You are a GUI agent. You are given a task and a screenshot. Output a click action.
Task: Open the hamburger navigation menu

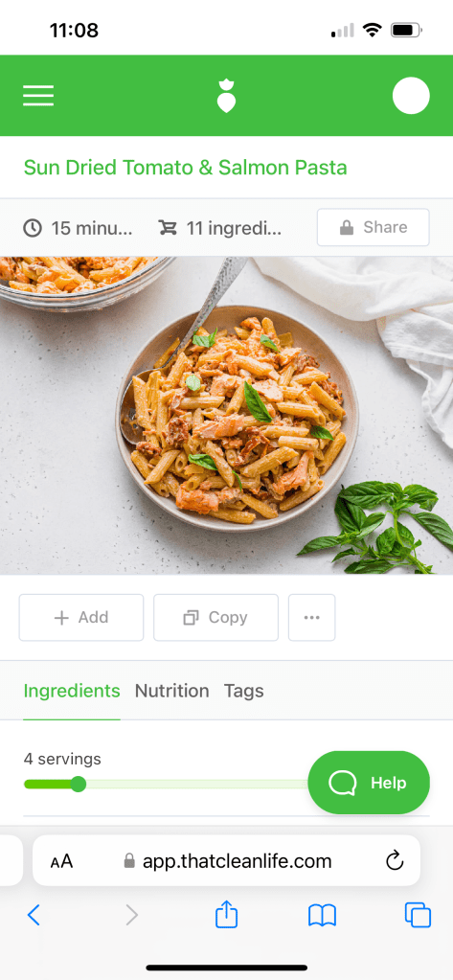pyautogui.click(x=38, y=96)
